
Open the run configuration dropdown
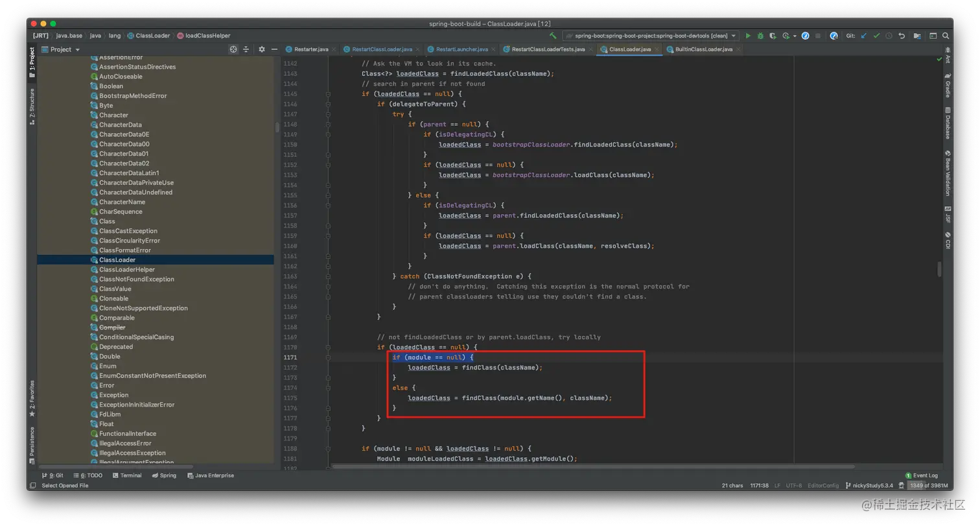(651, 36)
